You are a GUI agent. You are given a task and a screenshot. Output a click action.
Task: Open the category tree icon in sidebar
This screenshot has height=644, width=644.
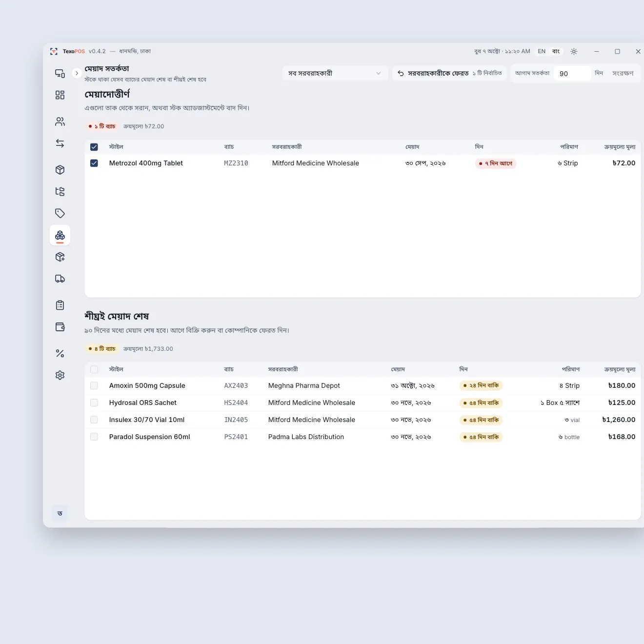tap(60, 191)
